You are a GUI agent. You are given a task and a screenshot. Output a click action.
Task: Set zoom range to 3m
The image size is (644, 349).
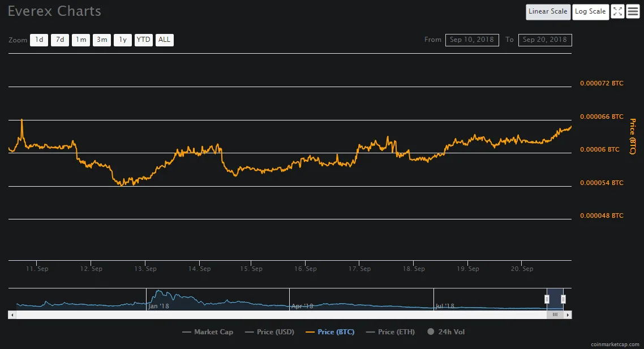point(102,40)
